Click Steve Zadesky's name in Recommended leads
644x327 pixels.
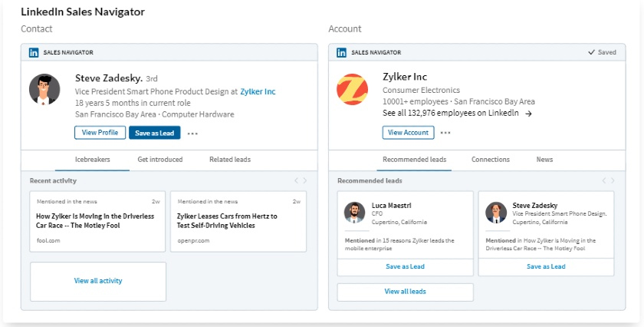tap(535, 206)
